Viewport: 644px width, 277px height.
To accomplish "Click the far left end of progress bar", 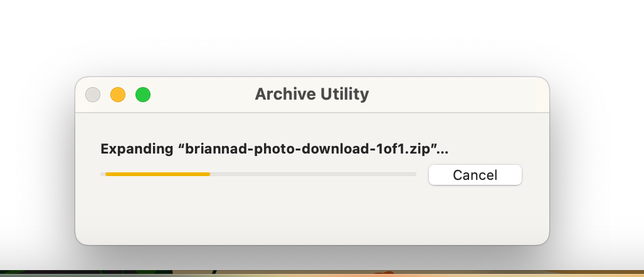I will point(103,174).
